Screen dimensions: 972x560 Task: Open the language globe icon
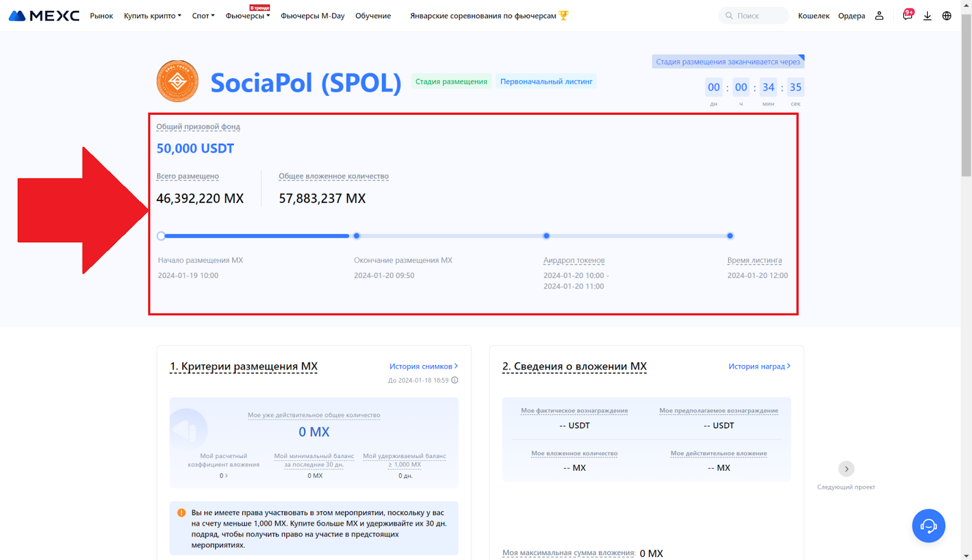click(946, 16)
